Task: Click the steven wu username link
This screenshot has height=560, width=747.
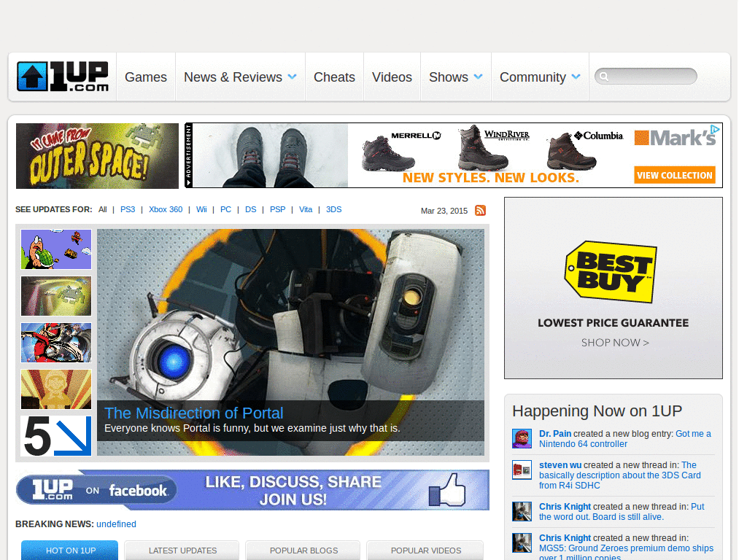Action: click(560, 465)
